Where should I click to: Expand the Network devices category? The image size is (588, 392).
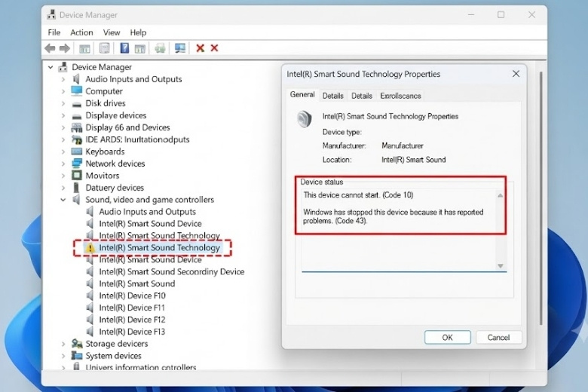[63, 164]
